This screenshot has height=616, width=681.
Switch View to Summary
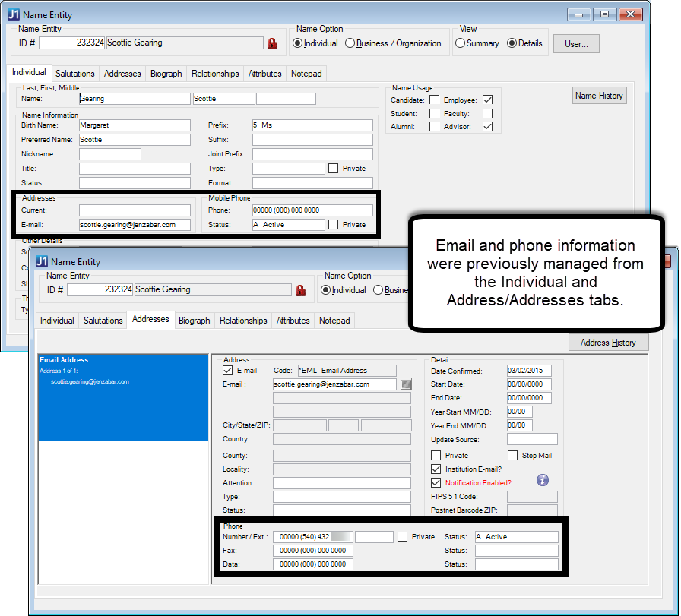[x=459, y=43]
